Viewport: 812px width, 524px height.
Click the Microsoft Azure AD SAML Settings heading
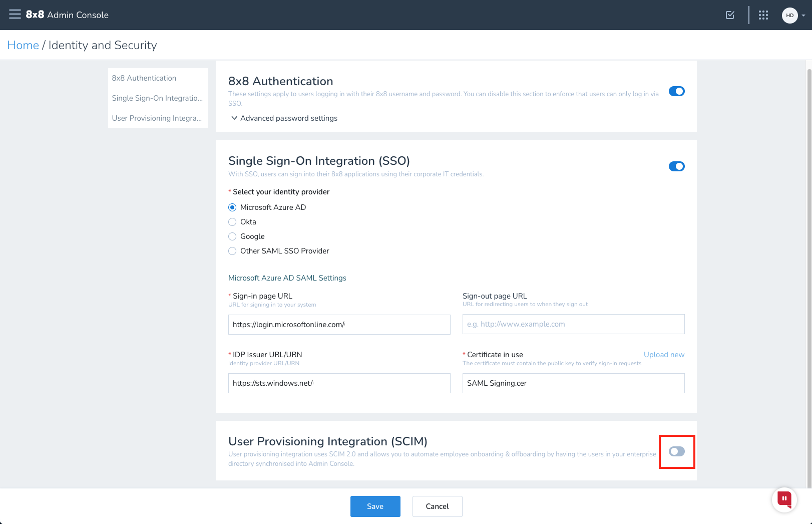pyautogui.click(x=287, y=278)
